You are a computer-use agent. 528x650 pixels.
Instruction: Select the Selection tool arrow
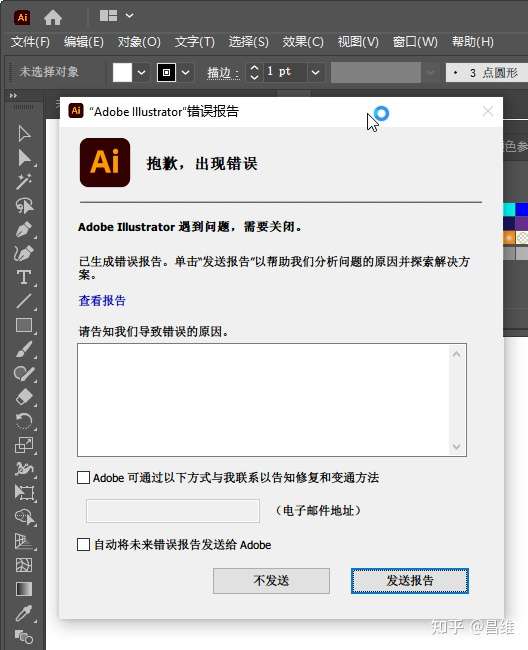24,133
